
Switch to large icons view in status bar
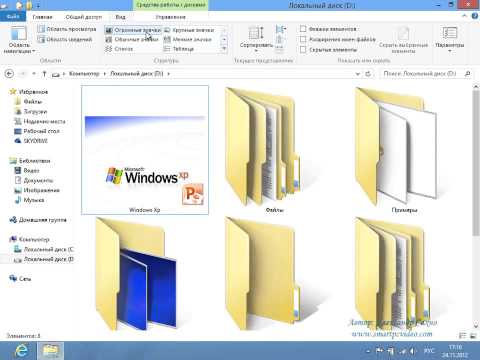[x=473, y=336]
